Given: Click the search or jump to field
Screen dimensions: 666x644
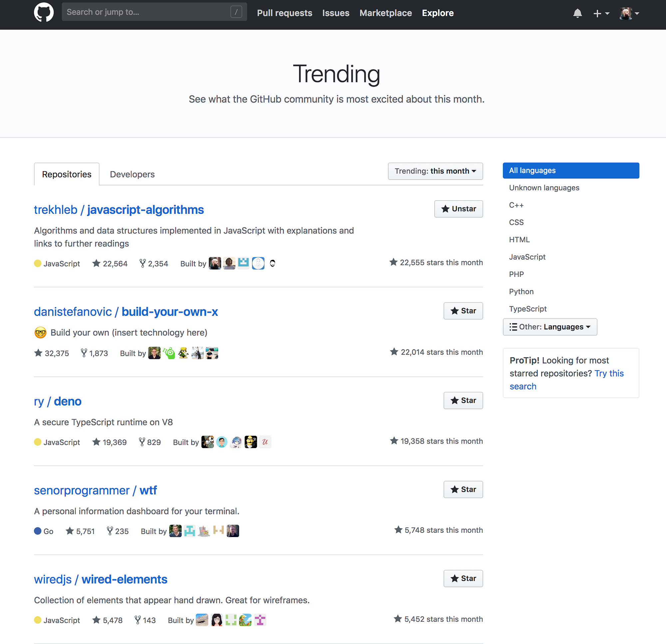Looking at the screenshot, I should click(154, 12).
